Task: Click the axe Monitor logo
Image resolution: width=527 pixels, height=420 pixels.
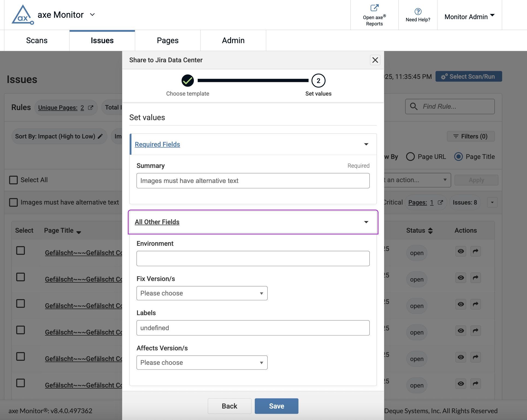Action: pos(23,15)
